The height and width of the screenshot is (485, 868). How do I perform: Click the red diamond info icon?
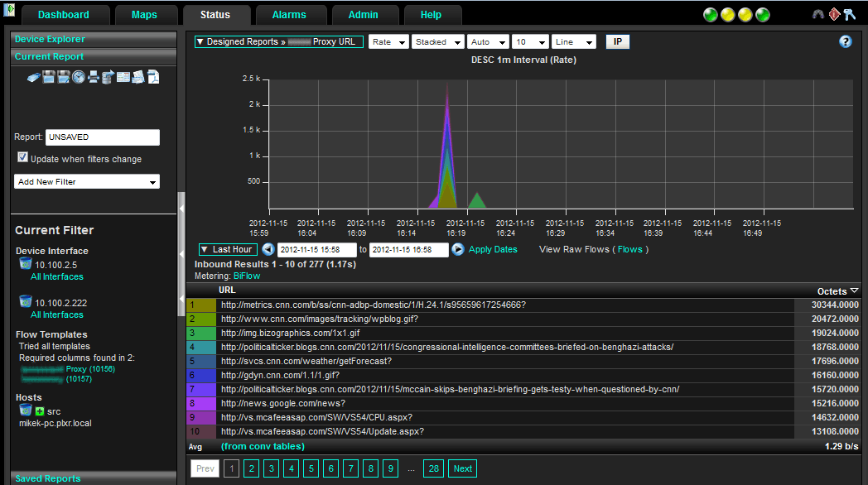coord(834,14)
